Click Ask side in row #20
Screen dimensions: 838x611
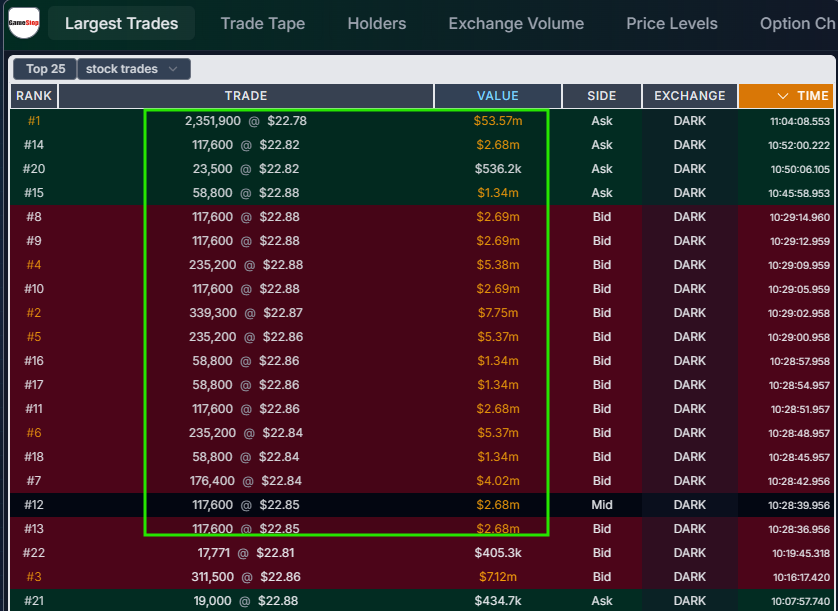tap(602, 169)
